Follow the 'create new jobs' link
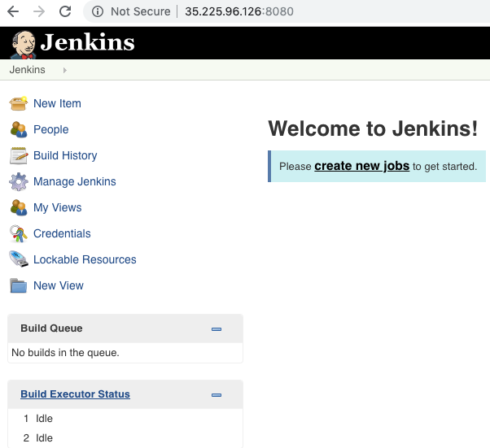This screenshot has height=448, width=490. click(x=361, y=166)
